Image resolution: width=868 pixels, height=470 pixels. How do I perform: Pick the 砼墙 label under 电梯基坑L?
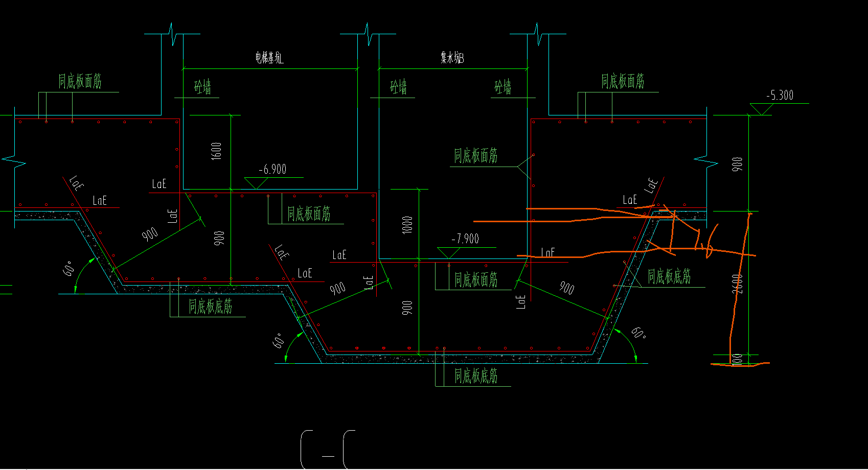click(x=202, y=87)
